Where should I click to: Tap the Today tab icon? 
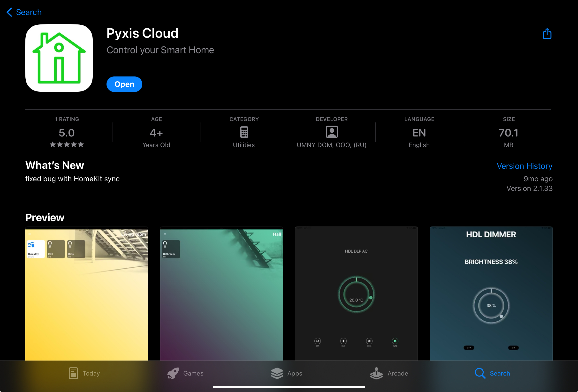point(73,373)
